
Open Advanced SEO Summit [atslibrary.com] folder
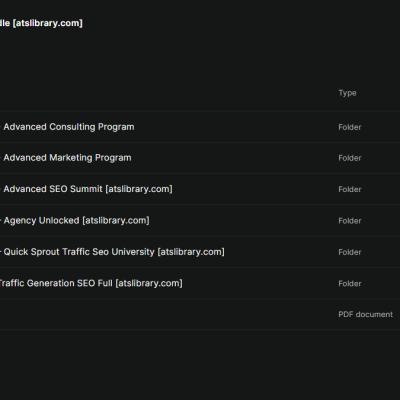click(88, 189)
